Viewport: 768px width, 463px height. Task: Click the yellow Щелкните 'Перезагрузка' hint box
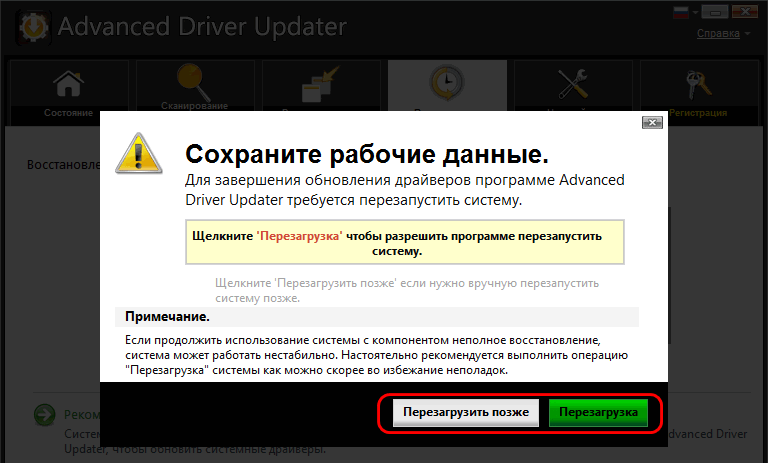(x=405, y=243)
